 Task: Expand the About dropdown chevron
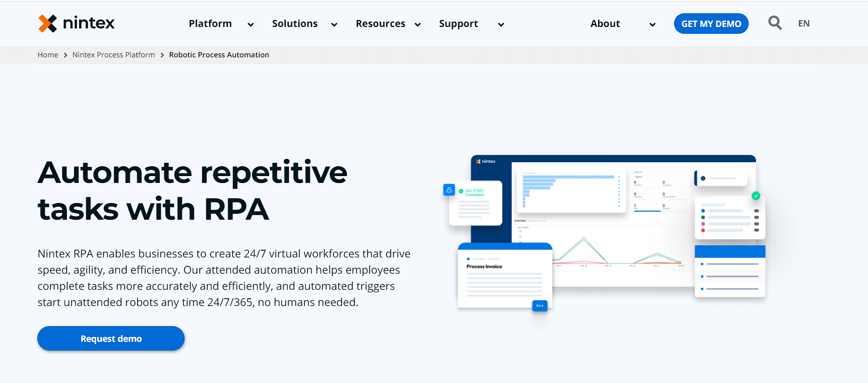652,25
